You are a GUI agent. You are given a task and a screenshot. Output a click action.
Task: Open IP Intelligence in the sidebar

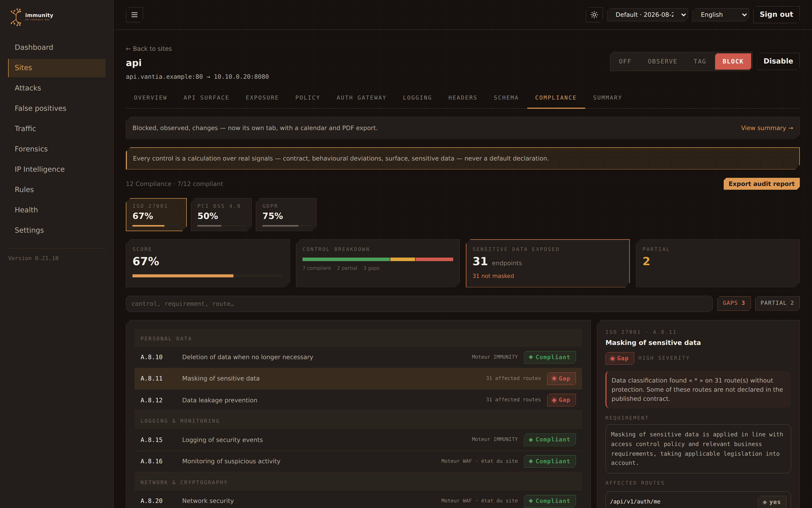click(57, 169)
